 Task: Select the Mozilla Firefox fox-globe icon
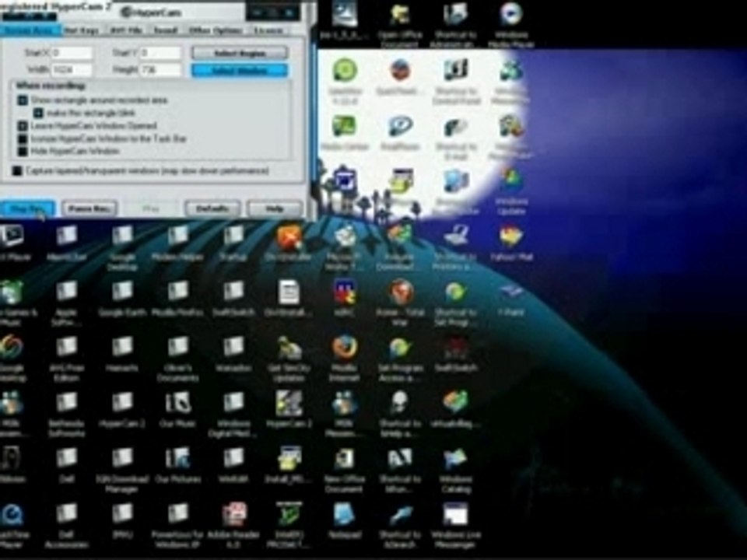tap(344, 359)
